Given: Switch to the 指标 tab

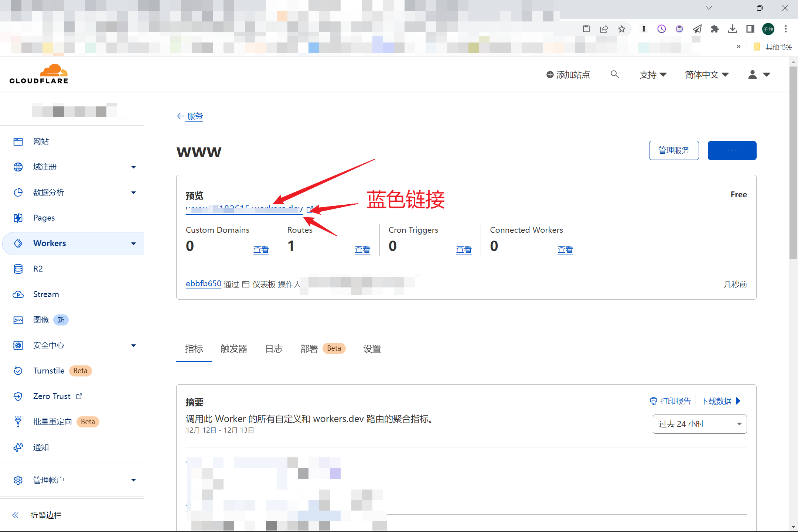Looking at the screenshot, I should tap(194, 349).
